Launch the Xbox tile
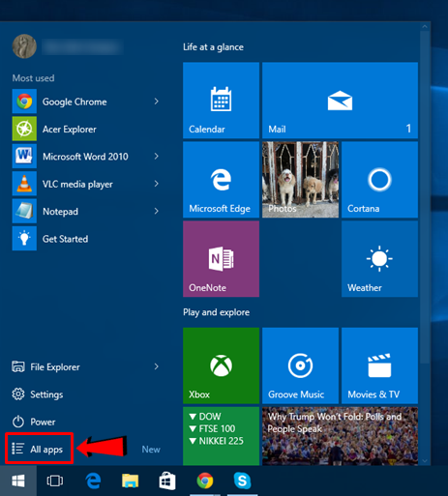Image resolution: width=448 pixels, height=496 pixels. point(221,365)
